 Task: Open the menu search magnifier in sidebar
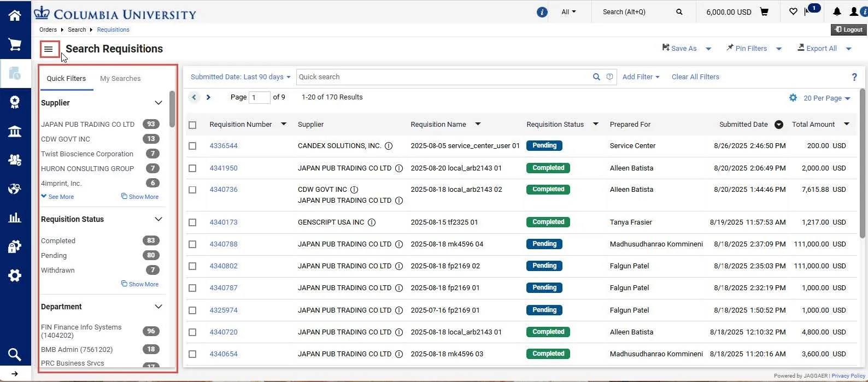pos(15,355)
